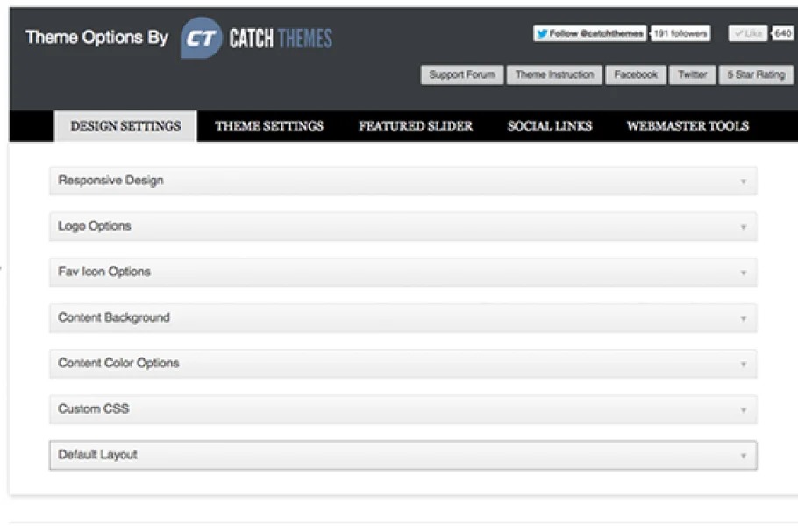798x532 pixels.
Task: Switch to the Featured Slider tab
Action: pos(415,126)
